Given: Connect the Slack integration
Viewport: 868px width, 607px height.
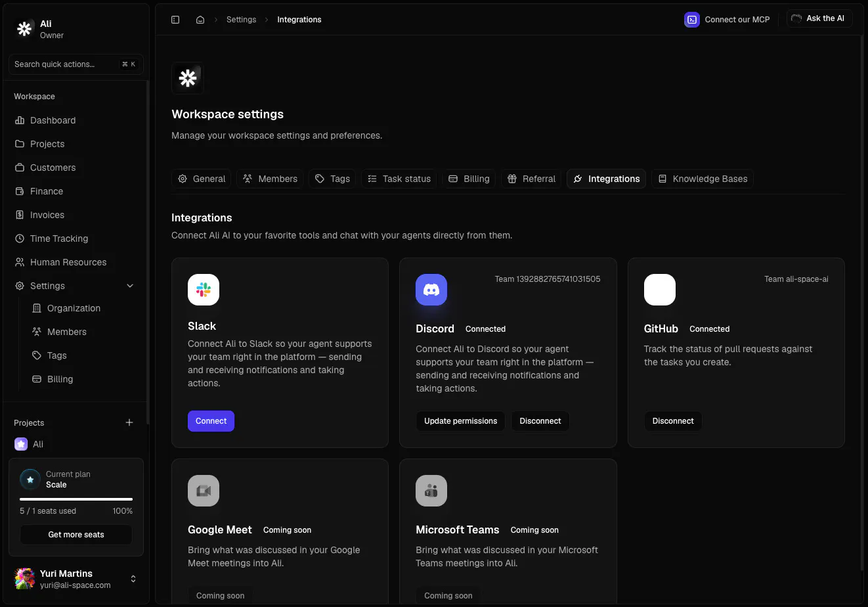Looking at the screenshot, I should 211,421.
